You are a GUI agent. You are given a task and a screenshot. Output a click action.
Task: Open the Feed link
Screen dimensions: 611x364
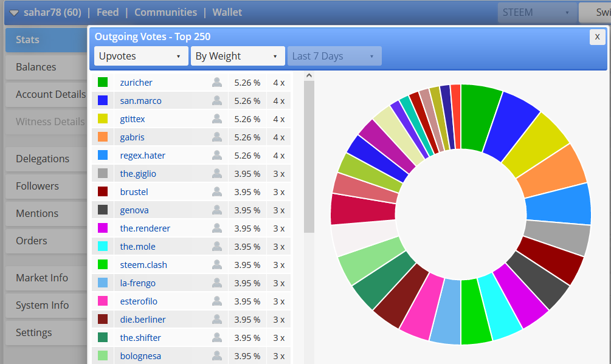coord(108,13)
